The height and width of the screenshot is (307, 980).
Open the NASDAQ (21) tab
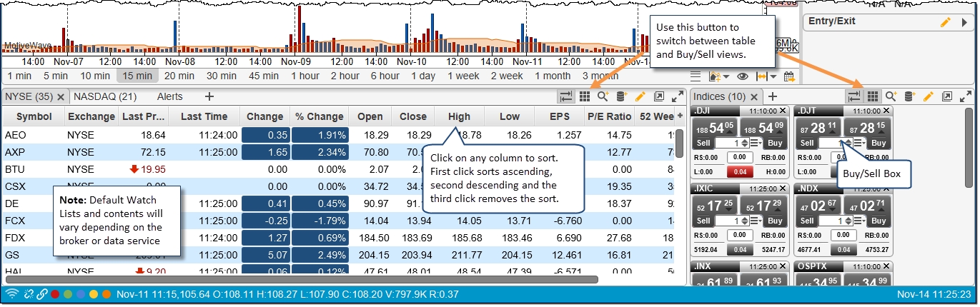[105, 96]
